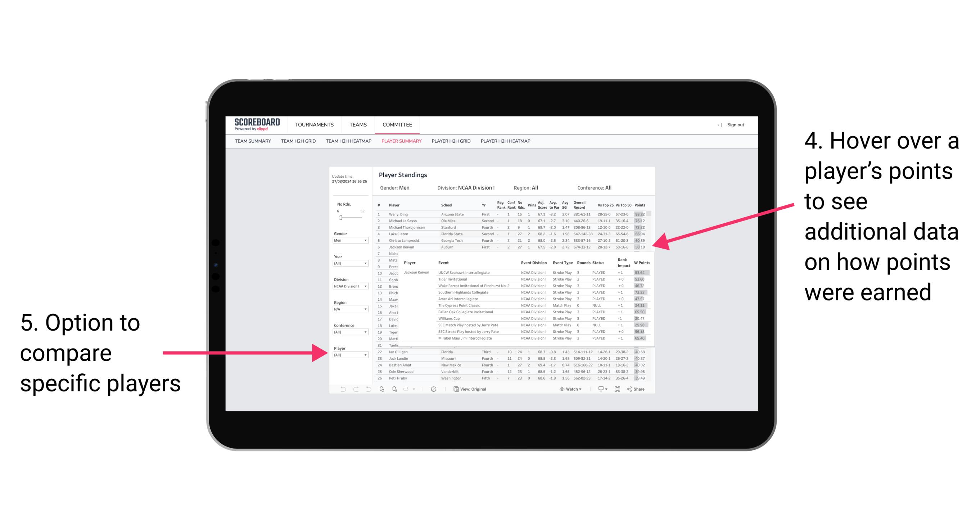Drag the No Rds. range slider

click(340, 217)
